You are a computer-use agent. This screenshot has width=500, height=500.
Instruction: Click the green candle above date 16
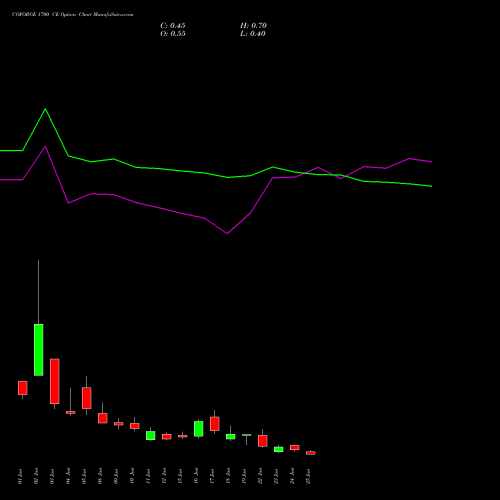pos(199,429)
